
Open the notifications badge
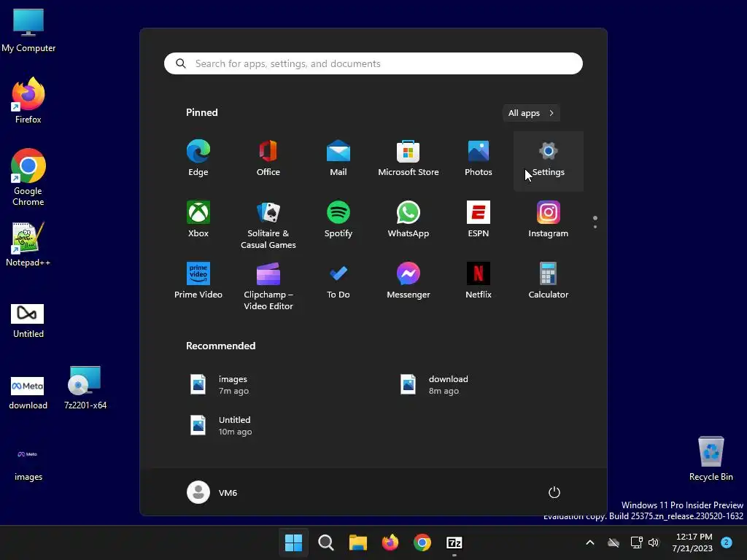(727, 542)
